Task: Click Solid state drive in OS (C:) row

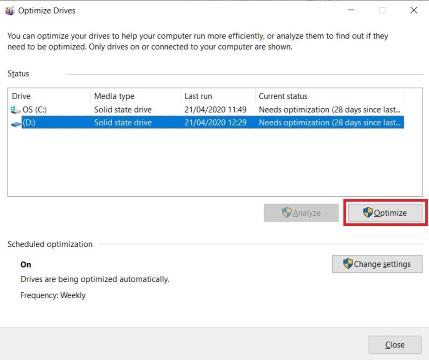Action: point(123,110)
